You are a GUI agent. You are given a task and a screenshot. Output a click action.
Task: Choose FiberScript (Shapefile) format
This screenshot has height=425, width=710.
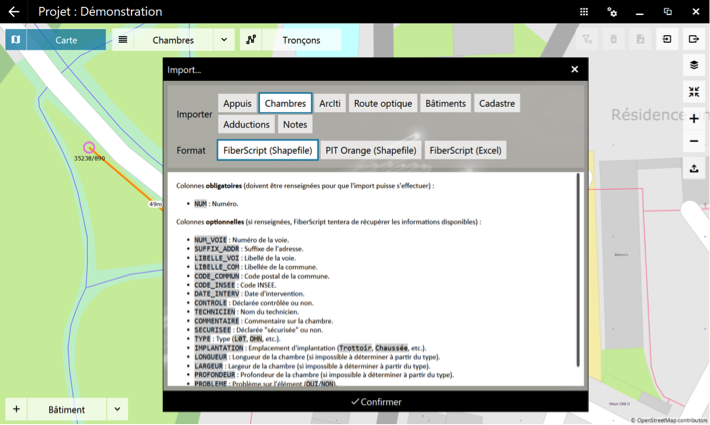click(x=268, y=150)
